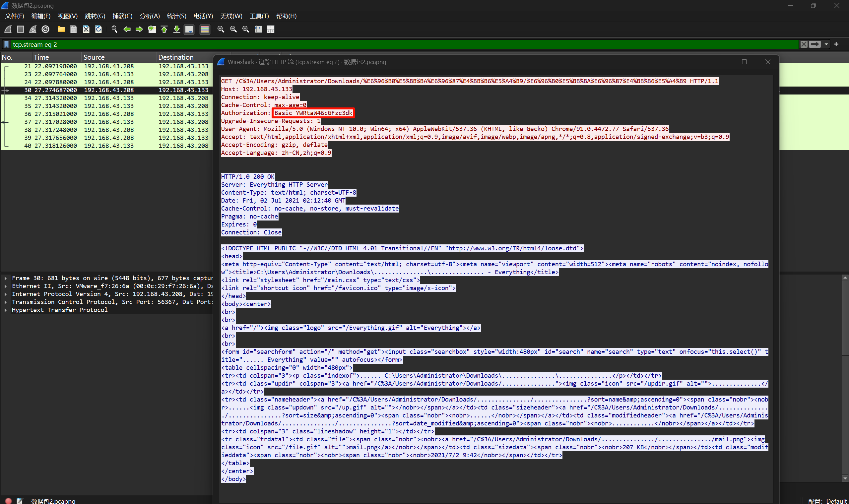Clear the display filter with the X button
Screen dimensions: 849x504
pyautogui.click(x=804, y=44)
